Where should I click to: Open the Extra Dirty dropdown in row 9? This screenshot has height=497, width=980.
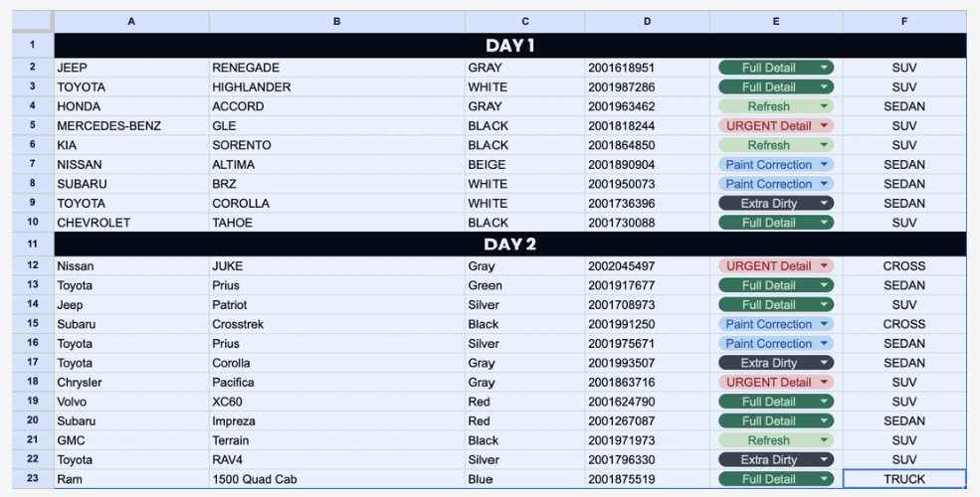coord(825,204)
